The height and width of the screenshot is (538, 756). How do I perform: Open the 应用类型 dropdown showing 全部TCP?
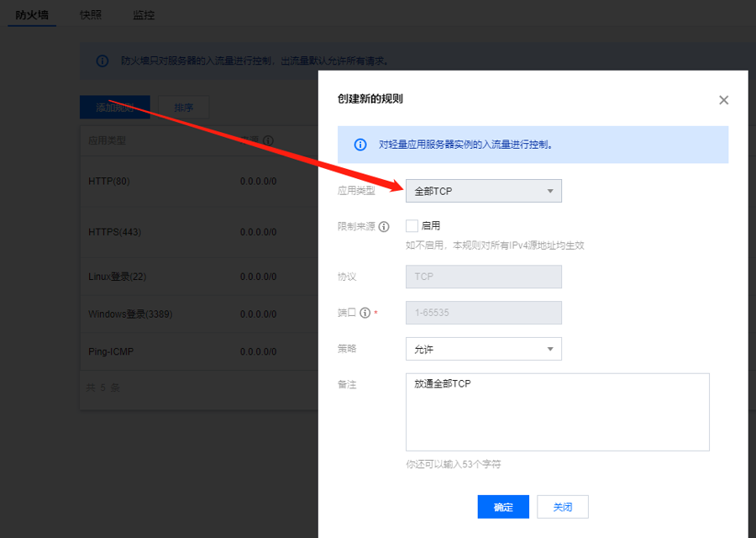[x=483, y=191]
